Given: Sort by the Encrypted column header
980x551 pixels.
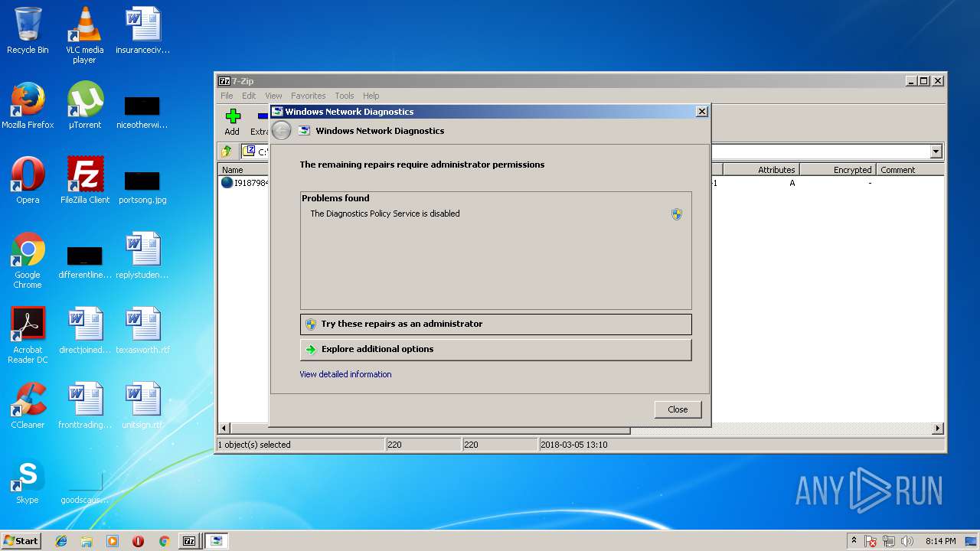Looking at the screenshot, I should coord(838,170).
